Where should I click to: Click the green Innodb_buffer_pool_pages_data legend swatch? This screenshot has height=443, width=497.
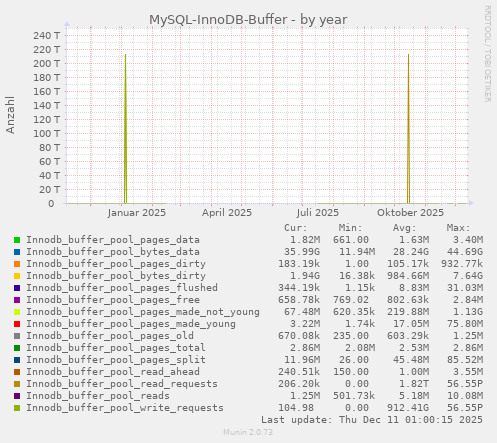click(17, 240)
